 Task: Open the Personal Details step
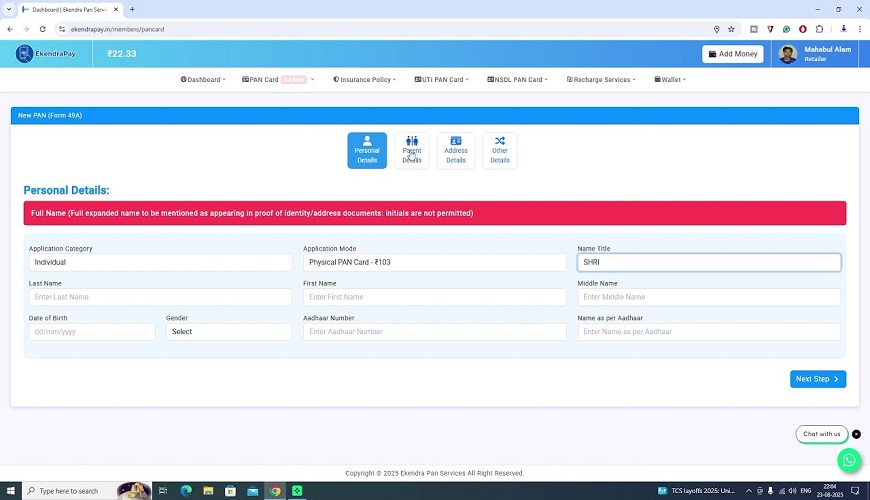(367, 150)
